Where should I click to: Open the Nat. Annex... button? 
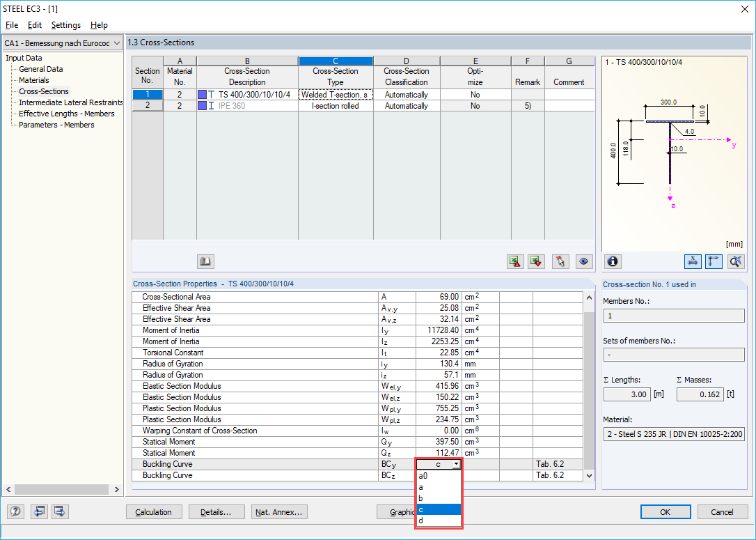(279, 512)
